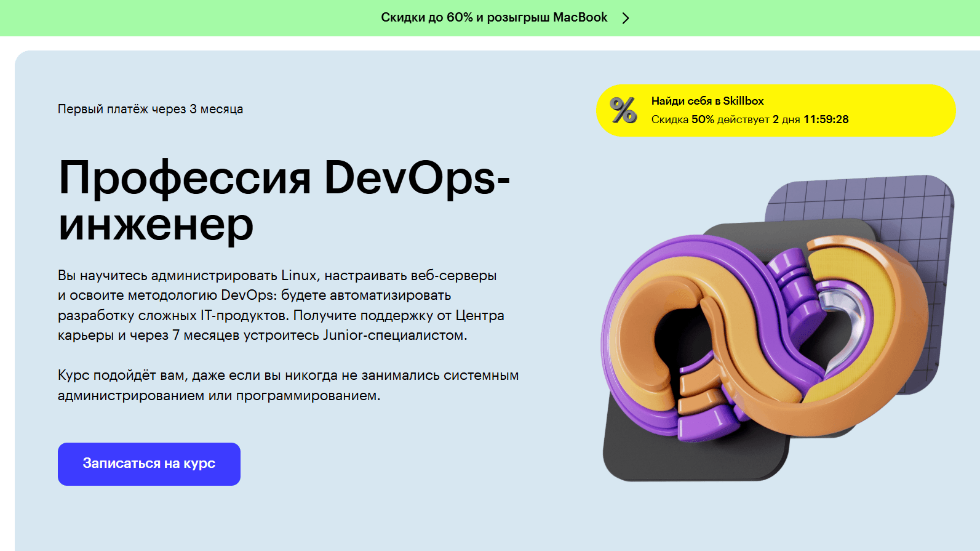This screenshot has width=980, height=551.
Task: Click "Linux" in the course description
Action: click(298, 275)
